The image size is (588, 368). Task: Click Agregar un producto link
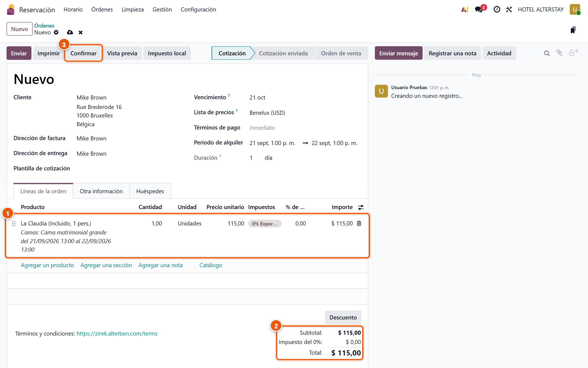tap(47, 265)
